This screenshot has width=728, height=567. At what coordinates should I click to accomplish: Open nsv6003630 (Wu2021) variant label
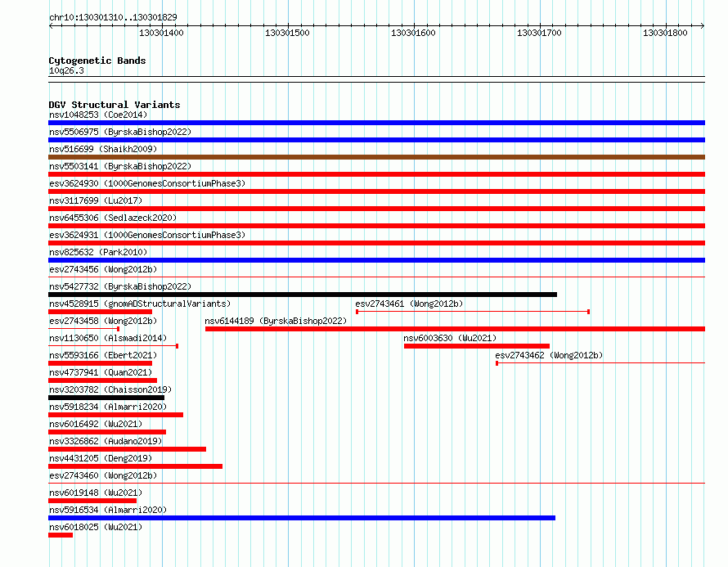pos(450,338)
